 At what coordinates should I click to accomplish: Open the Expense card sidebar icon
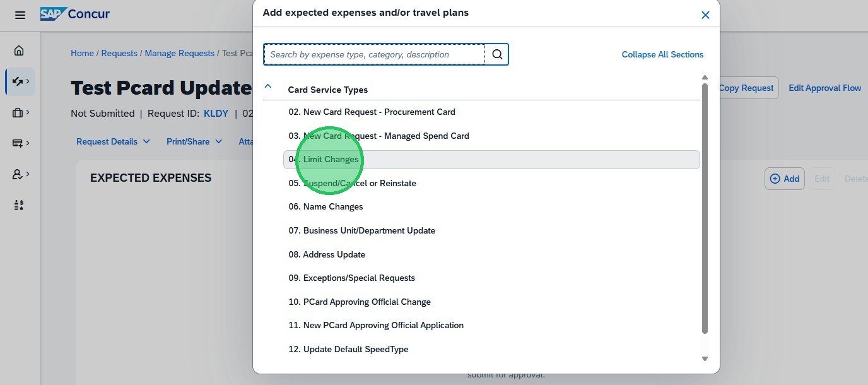click(x=21, y=143)
